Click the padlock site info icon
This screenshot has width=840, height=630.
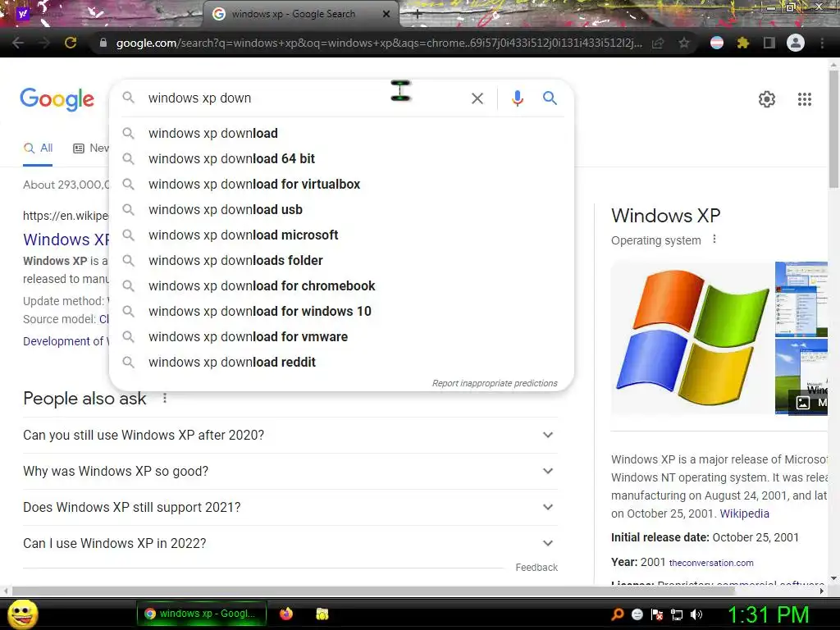click(x=103, y=43)
